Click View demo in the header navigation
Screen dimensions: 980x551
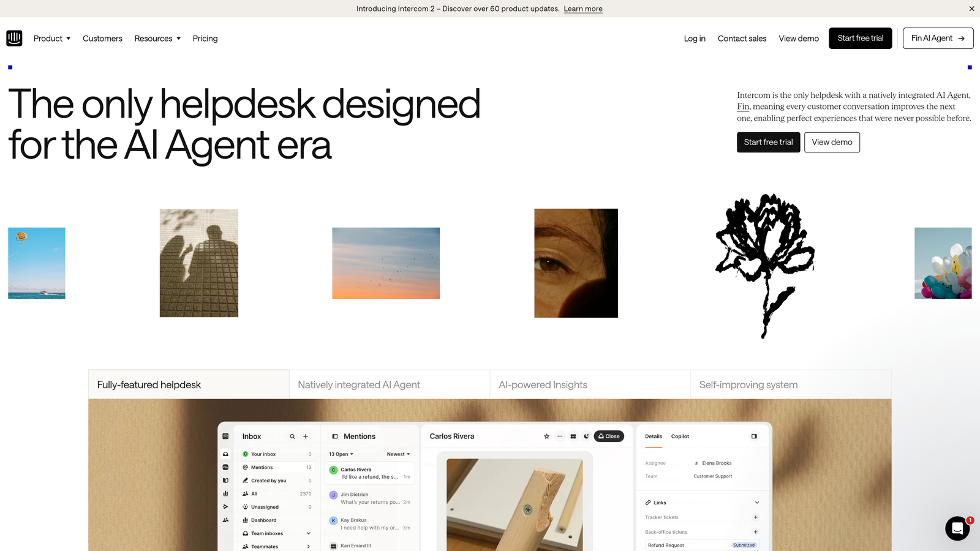coord(799,39)
